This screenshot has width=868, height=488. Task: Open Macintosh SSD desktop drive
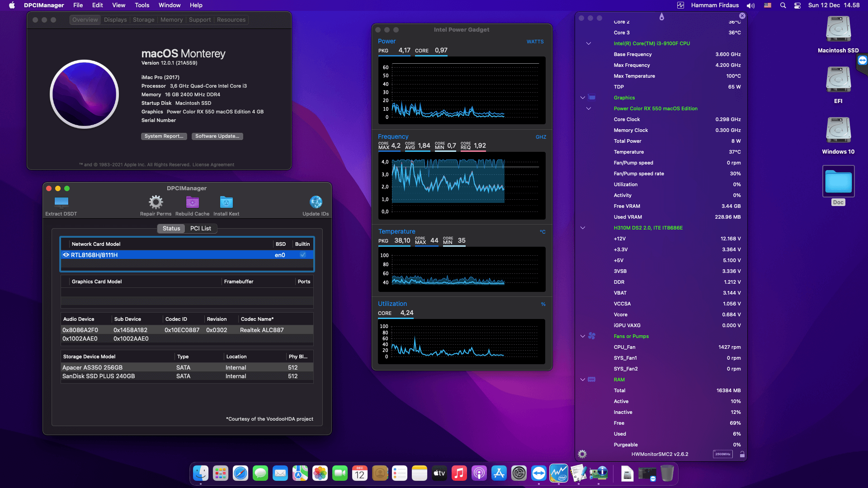(x=838, y=29)
